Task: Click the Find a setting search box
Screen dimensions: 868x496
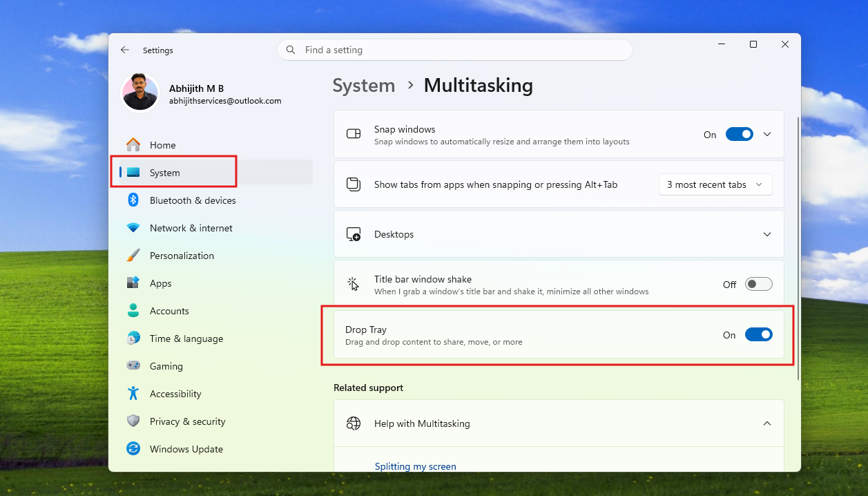Action: click(455, 50)
